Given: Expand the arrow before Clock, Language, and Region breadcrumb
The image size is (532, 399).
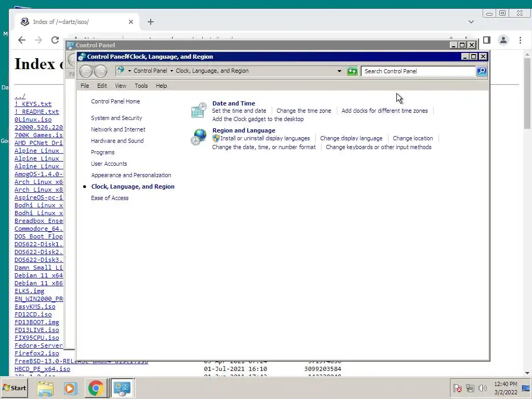Looking at the screenshot, I should (171, 71).
